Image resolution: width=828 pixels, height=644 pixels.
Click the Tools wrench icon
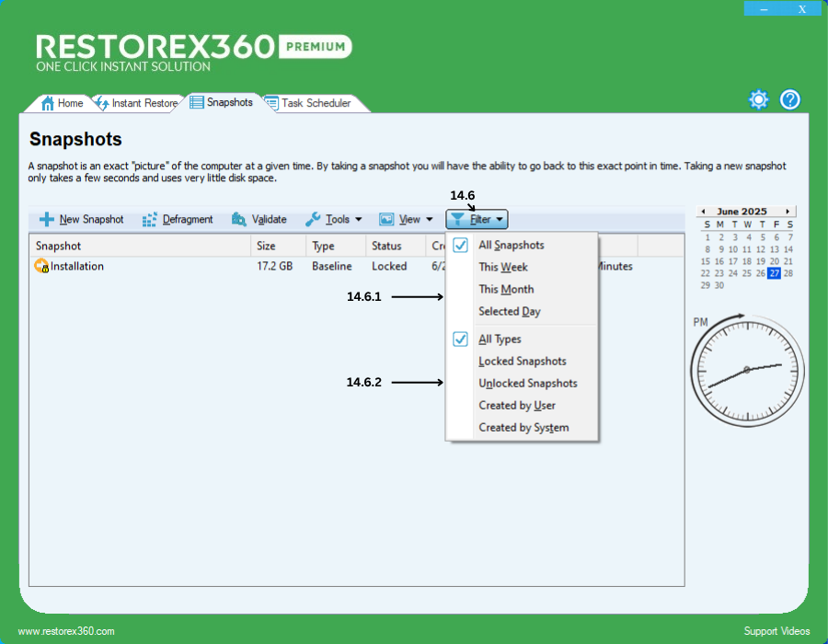tap(313, 219)
